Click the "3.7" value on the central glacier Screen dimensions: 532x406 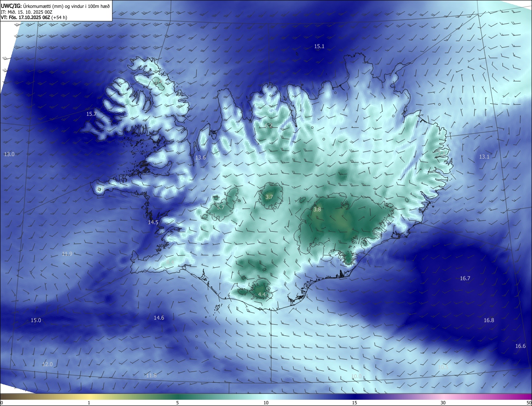tap(269, 197)
